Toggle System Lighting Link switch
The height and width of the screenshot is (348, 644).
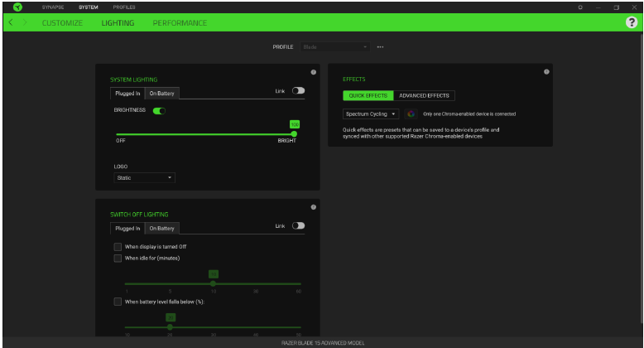pos(298,90)
